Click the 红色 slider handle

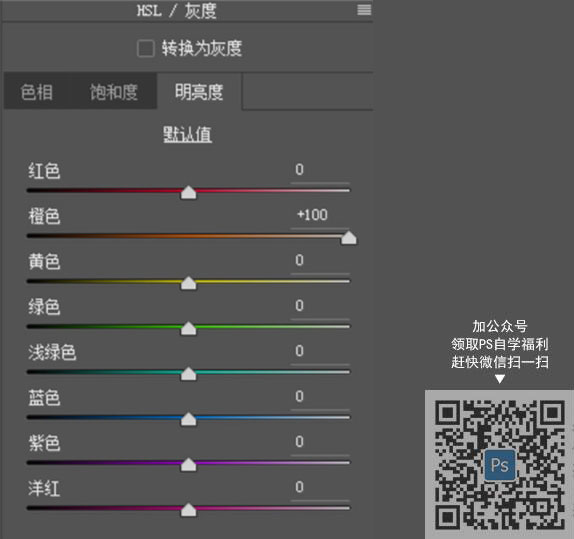point(189,192)
